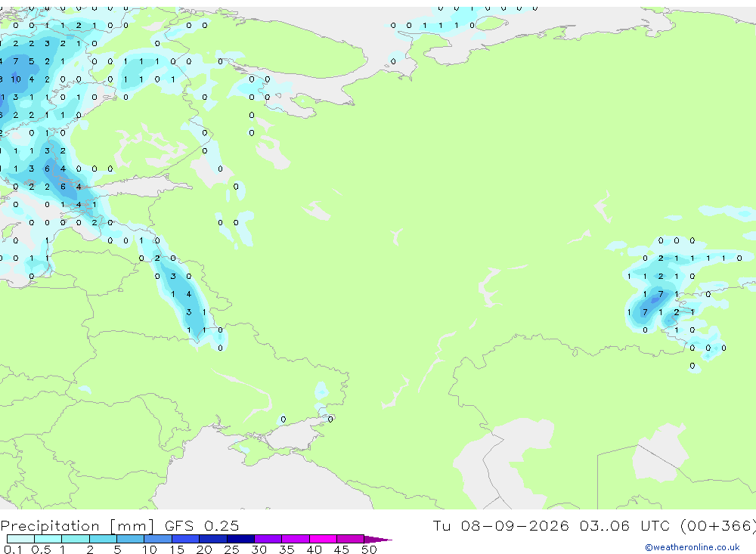
Task: Click the "Precipitation [mm]" title text
Action: [77, 526]
